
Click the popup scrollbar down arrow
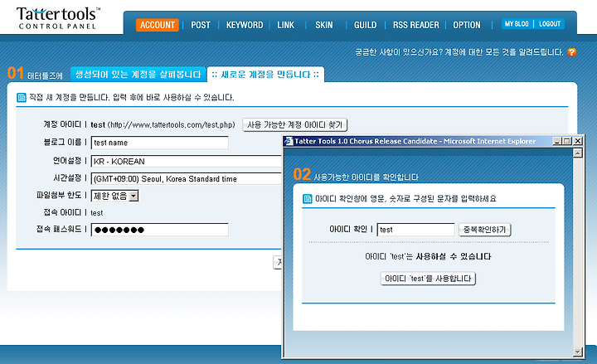click(x=578, y=352)
